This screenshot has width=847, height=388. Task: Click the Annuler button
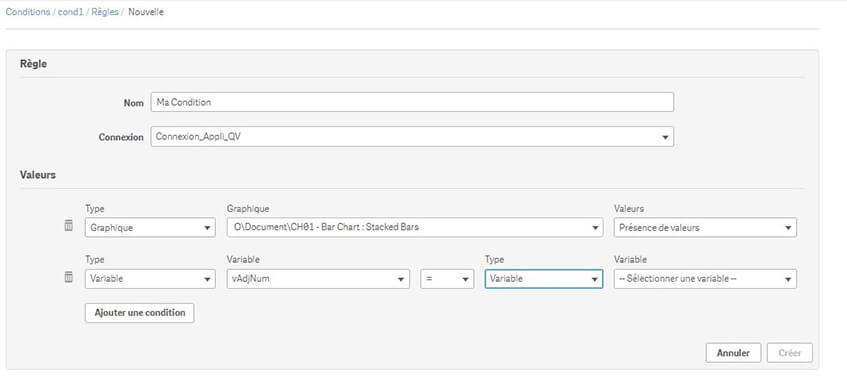[733, 353]
